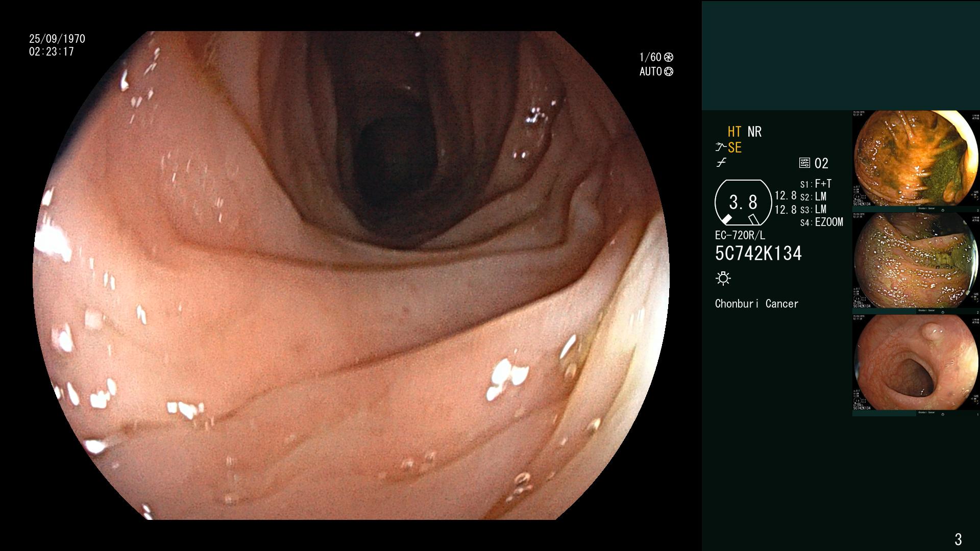Click the S3: LM button assignment
Screen dimensions: 980x551
click(813, 209)
